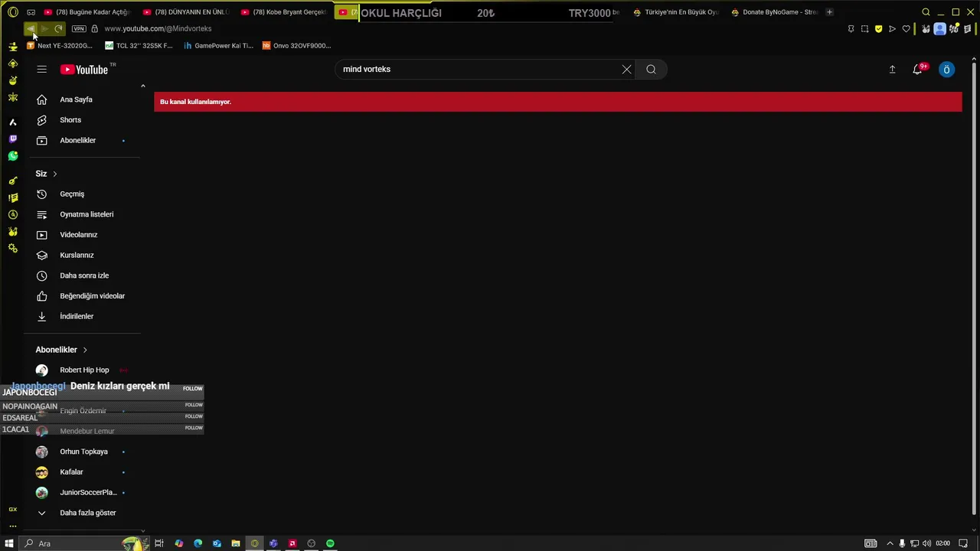This screenshot has height=551, width=980.
Task: Open Orhun Topkaya channel
Action: click(84, 452)
